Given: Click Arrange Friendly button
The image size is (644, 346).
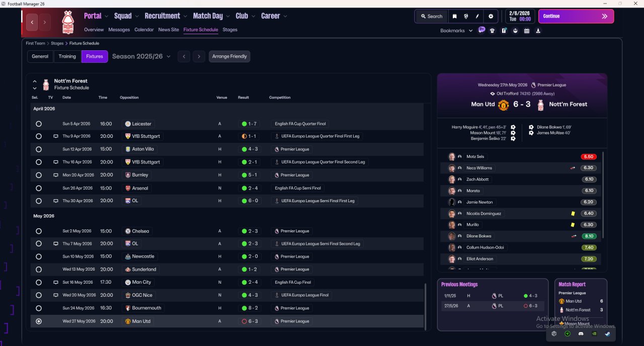Looking at the screenshot, I should pyautogui.click(x=229, y=56).
